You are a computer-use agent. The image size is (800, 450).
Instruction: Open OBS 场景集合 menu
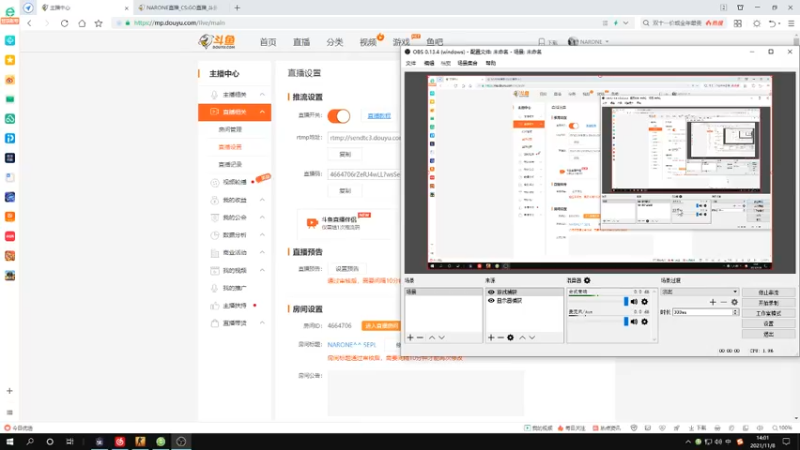[467, 63]
